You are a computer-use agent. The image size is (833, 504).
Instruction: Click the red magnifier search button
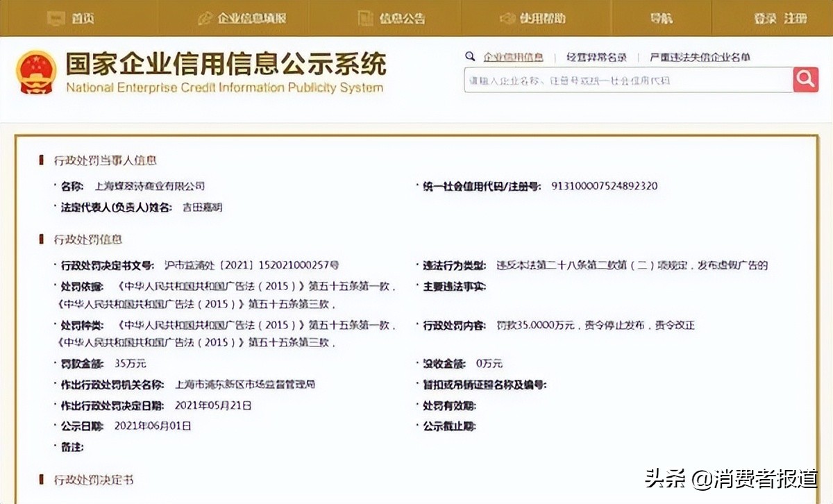click(805, 80)
